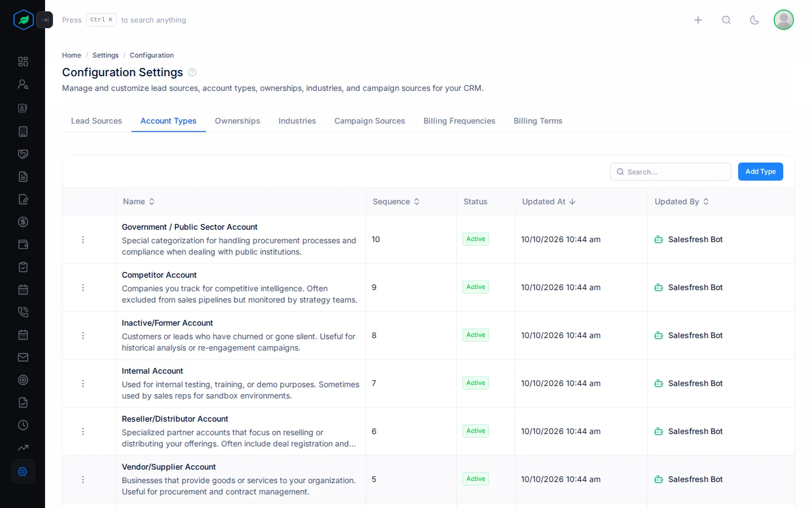Open row actions for Reseller/Distributor Account
Viewport: 812px width, 508px height.
tap(83, 431)
